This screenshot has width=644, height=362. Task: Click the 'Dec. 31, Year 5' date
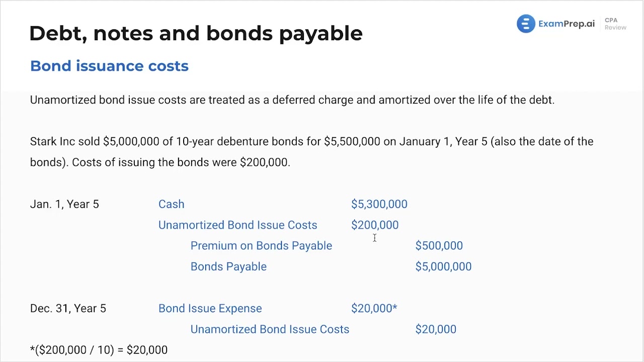tap(68, 309)
